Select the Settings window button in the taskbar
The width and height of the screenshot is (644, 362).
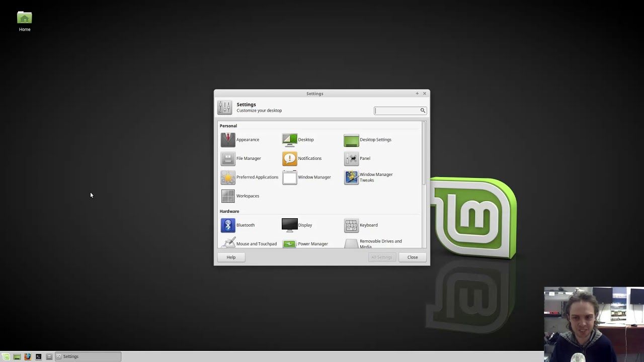point(88,356)
